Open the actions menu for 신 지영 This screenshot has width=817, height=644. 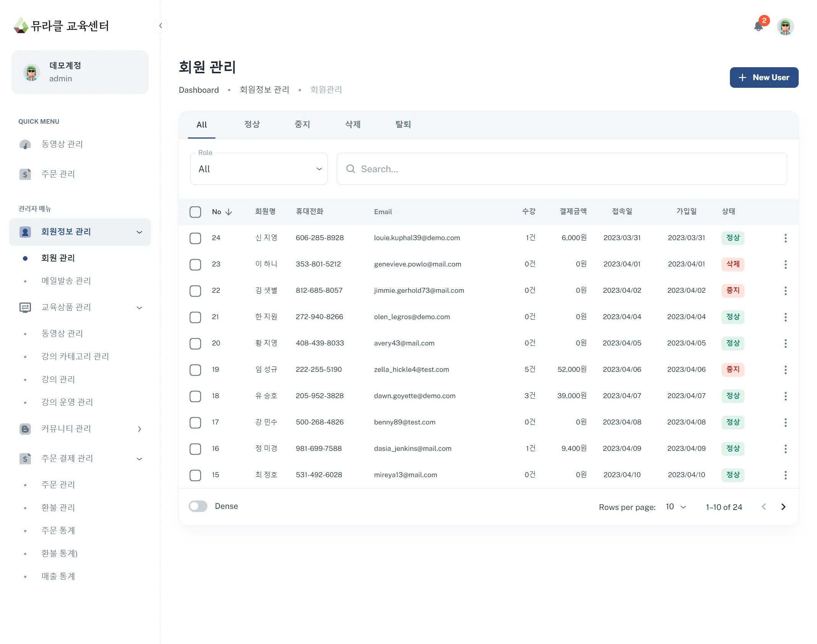[x=786, y=238]
